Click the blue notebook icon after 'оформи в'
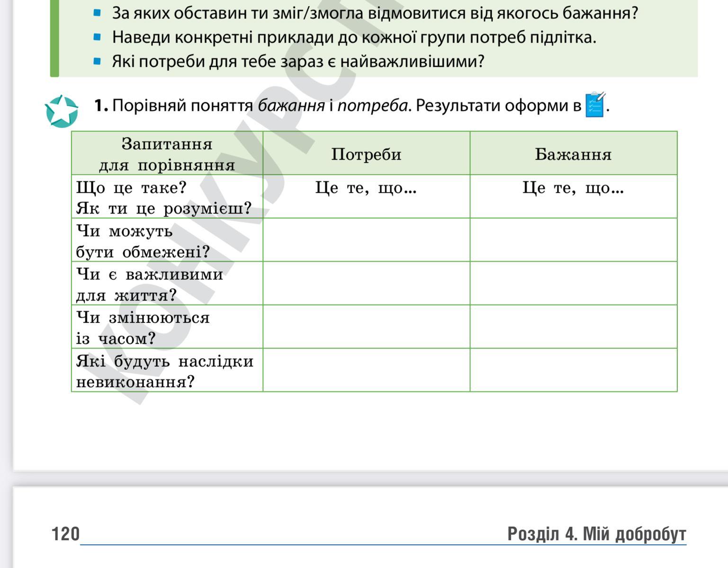Viewport: 728px width, 568px height. click(x=595, y=105)
